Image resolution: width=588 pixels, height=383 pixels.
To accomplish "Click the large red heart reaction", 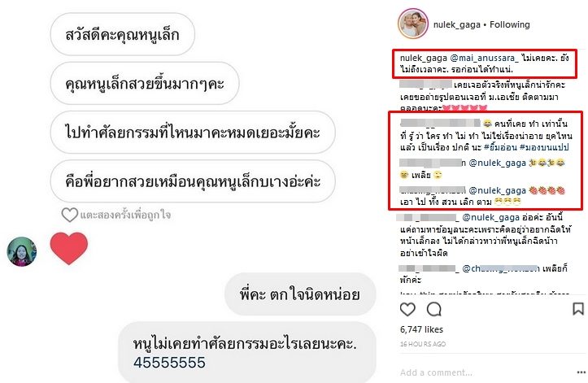I will tap(69, 248).
